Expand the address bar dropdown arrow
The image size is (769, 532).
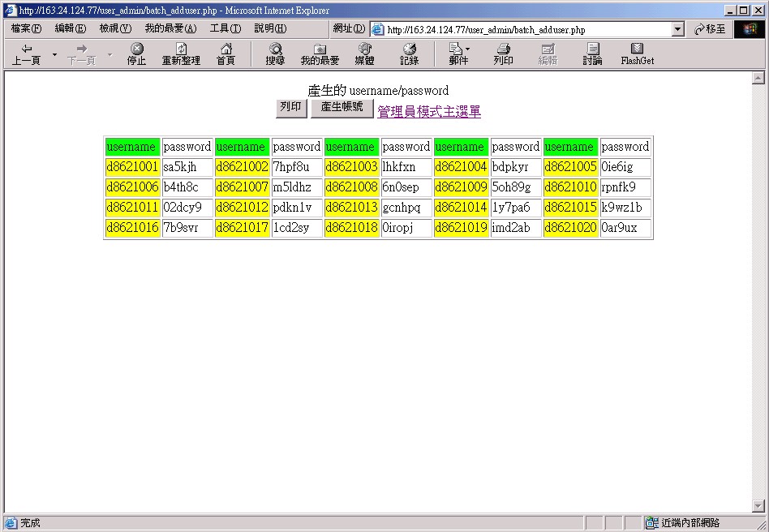(x=678, y=29)
